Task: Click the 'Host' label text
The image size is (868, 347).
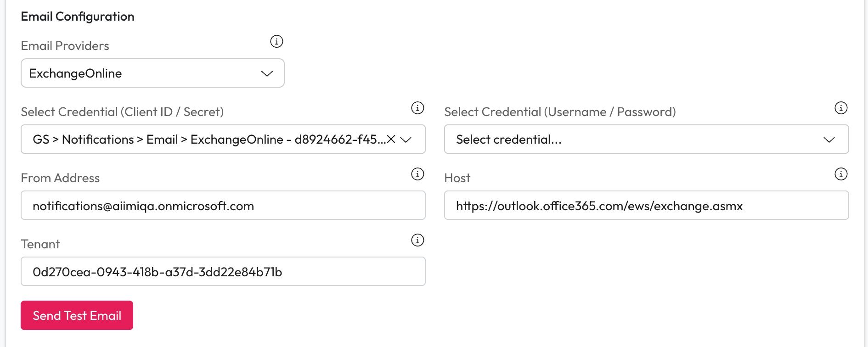Action: [457, 178]
